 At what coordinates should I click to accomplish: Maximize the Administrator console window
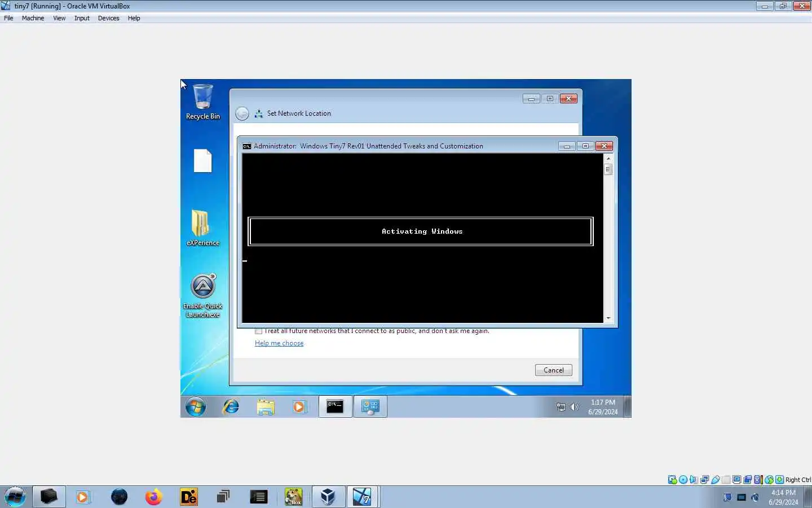point(585,146)
